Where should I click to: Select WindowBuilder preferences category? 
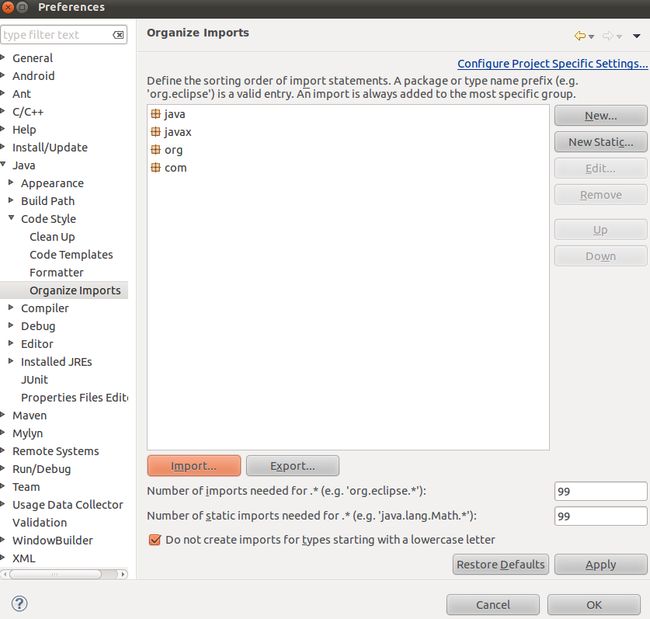coord(53,540)
